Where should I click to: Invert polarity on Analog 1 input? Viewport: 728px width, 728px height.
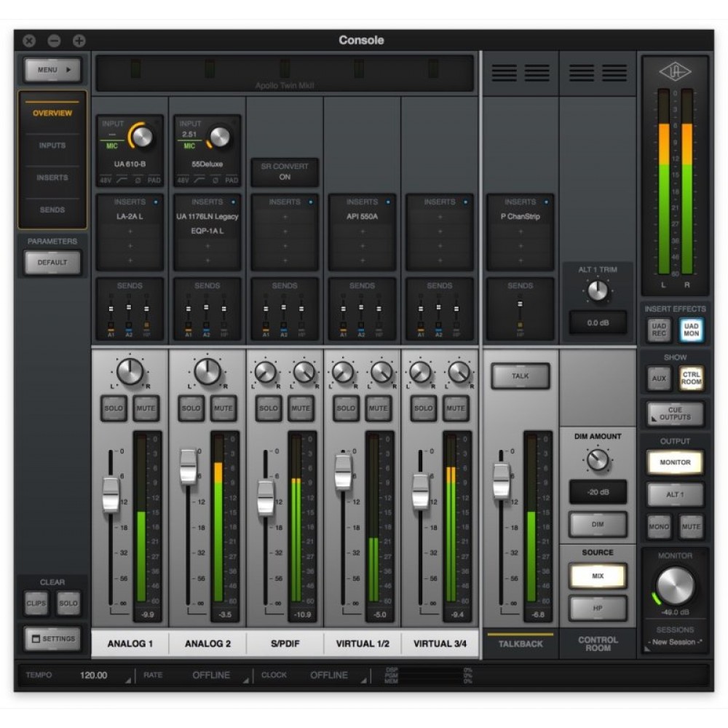[138, 180]
